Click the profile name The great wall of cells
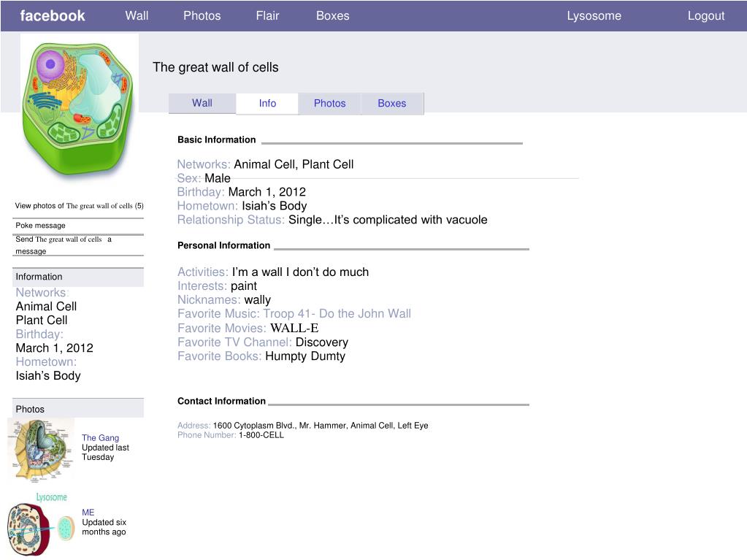The width and height of the screenshot is (747, 560). [x=215, y=67]
